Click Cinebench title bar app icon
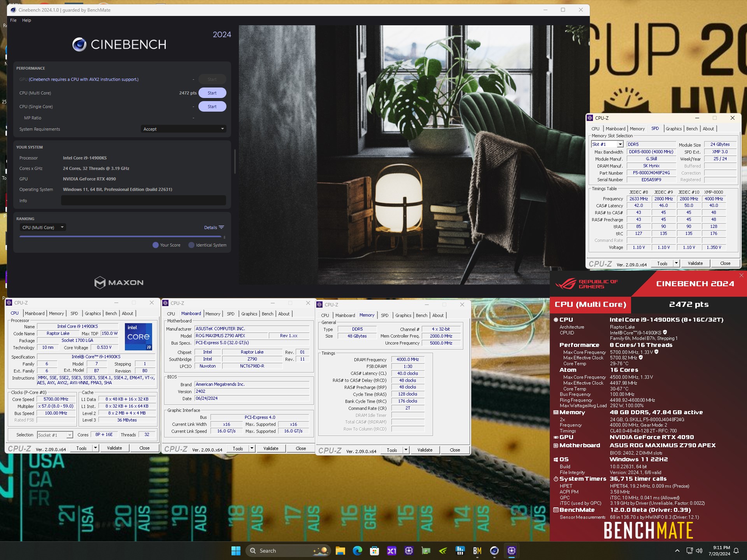This screenshot has width=747, height=560. tap(13, 10)
